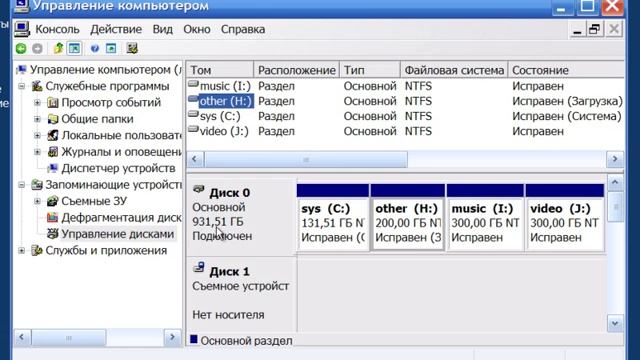Select the video (J:) volume name
Image resolution: width=640 pixels, height=360 pixels.
[224, 131]
